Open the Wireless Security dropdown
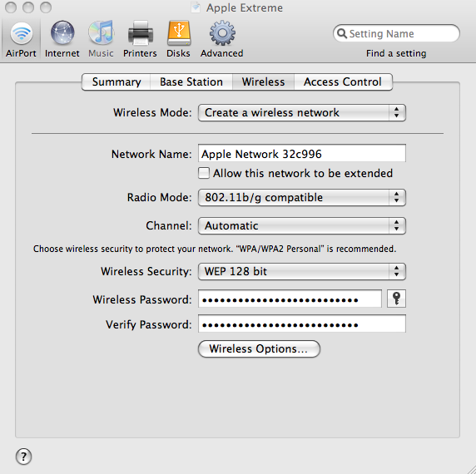This screenshot has width=476, height=474. 302,271
